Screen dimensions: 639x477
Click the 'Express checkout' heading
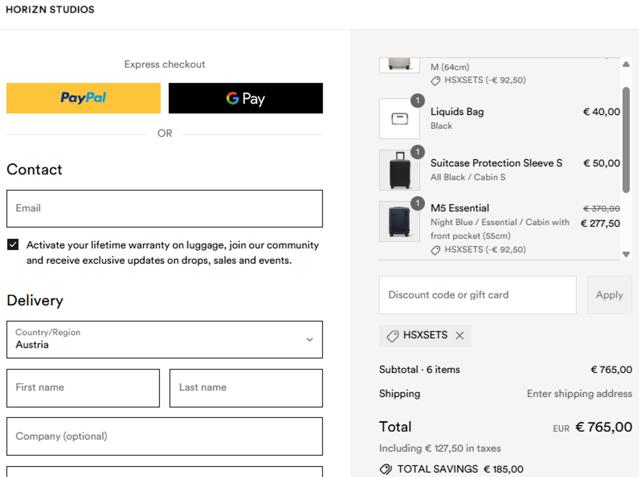(165, 64)
